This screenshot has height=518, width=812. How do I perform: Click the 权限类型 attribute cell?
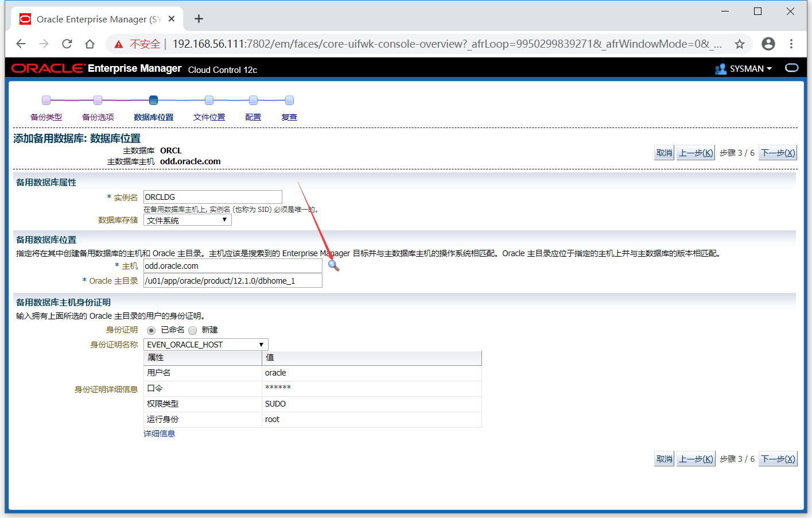pos(203,404)
